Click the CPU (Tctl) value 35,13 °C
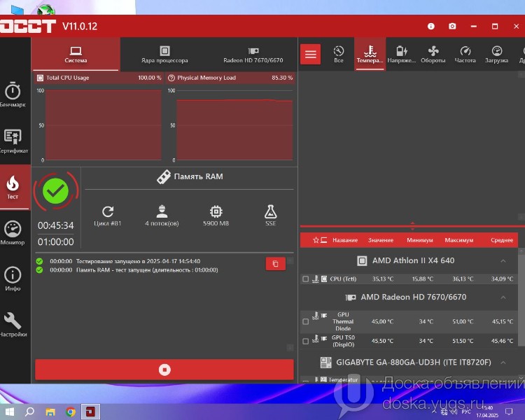The image size is (525, 420). [x=383, y=279]
